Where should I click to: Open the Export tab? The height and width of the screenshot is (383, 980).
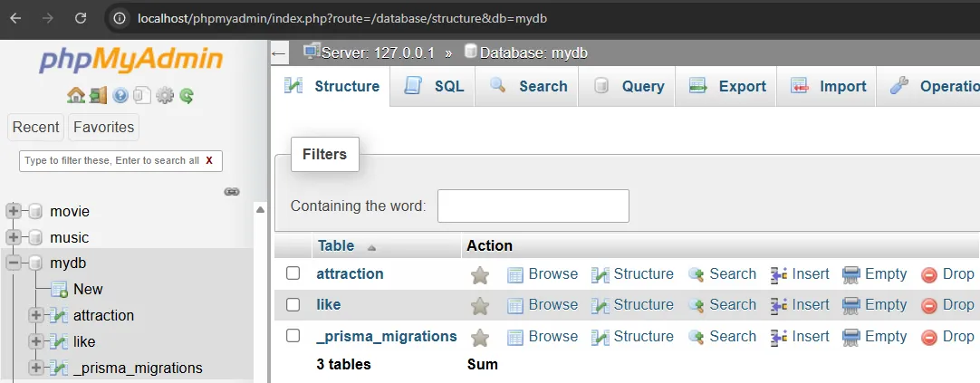[x=728, y=87]
